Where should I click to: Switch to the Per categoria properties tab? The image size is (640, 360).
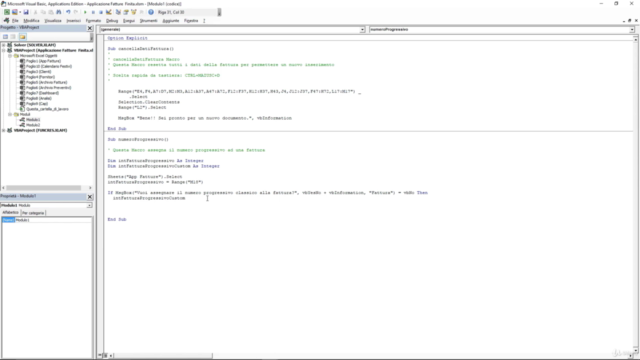click(33, 213)
